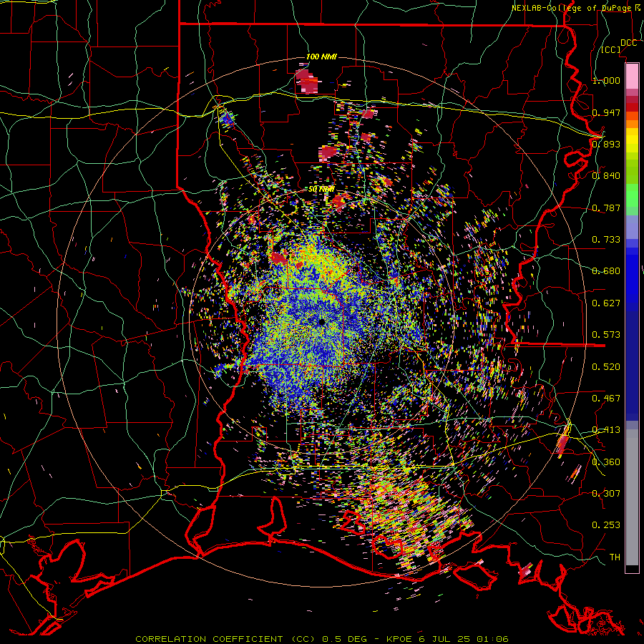The width and height of the screenshot is (644, 644).
Task: Click the 0.787 scale label
Action: (606, 208)
